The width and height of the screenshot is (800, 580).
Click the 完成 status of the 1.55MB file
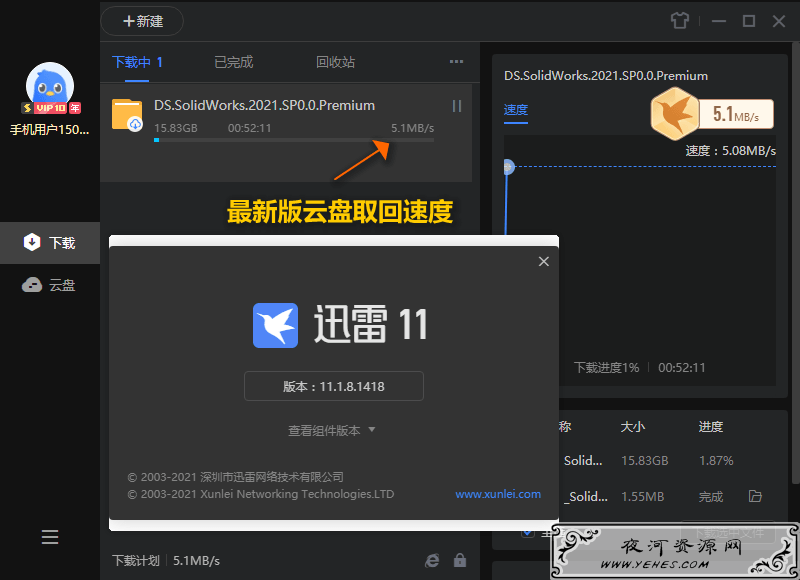(711, 496)
